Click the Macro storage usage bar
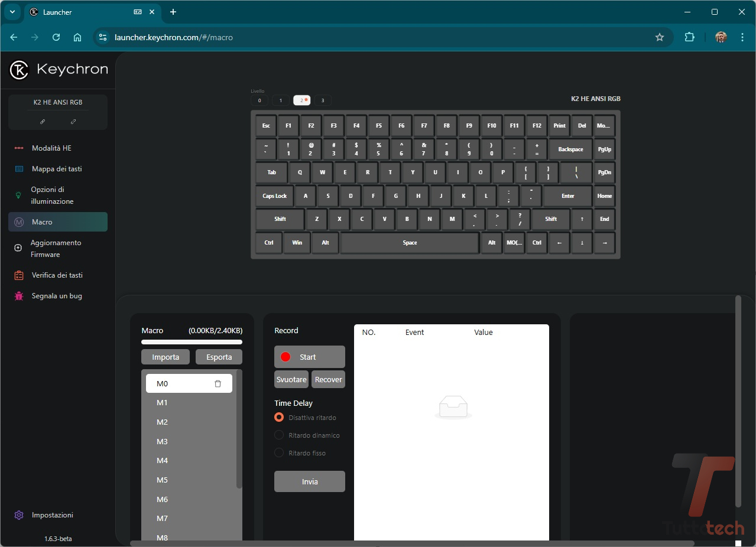Viewport: 756px width, 547px height. point(192,342)
